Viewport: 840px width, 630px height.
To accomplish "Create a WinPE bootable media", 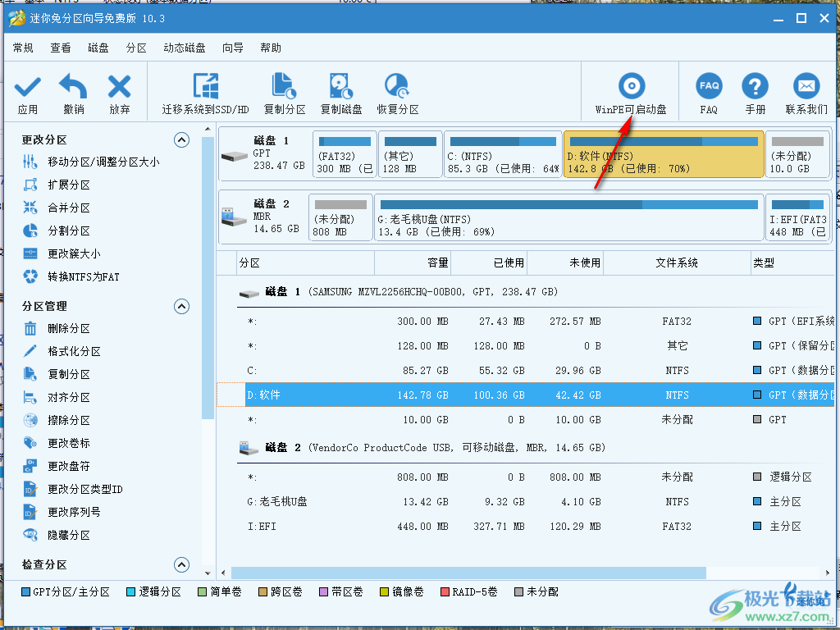I will tap(631, 90).
